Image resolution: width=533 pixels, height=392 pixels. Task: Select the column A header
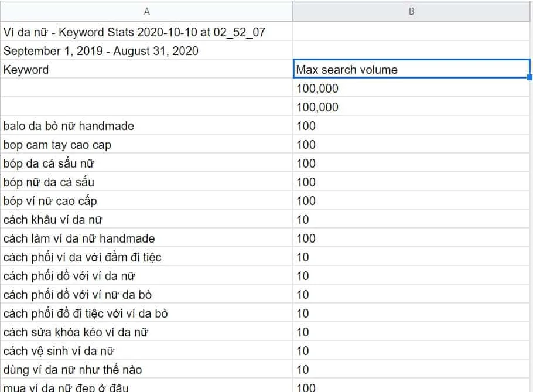click(x=146, y=11)
